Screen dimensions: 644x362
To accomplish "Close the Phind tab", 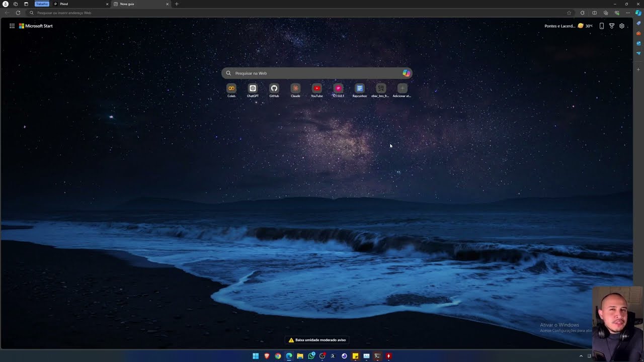I will pos(107,4).
